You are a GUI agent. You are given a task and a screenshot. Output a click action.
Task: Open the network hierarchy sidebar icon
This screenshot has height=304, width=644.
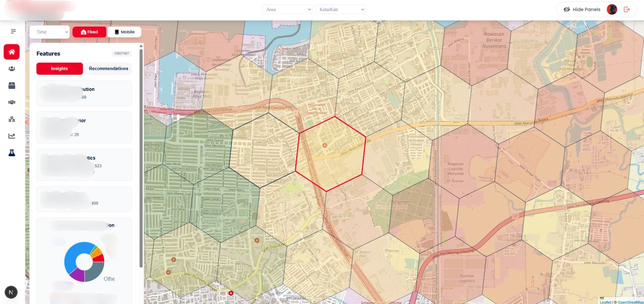(x=12, y=119)
